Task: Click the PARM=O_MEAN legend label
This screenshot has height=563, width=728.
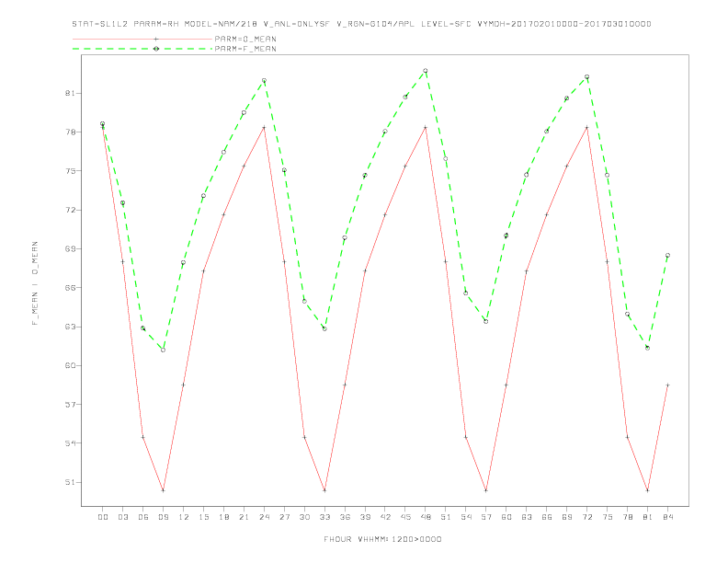Action: (x=245, y=39)
